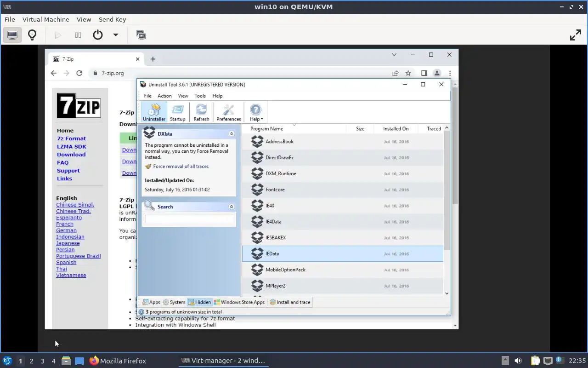Open the Send Key menu
The image size is (588, 368).
tap(112, 19)
